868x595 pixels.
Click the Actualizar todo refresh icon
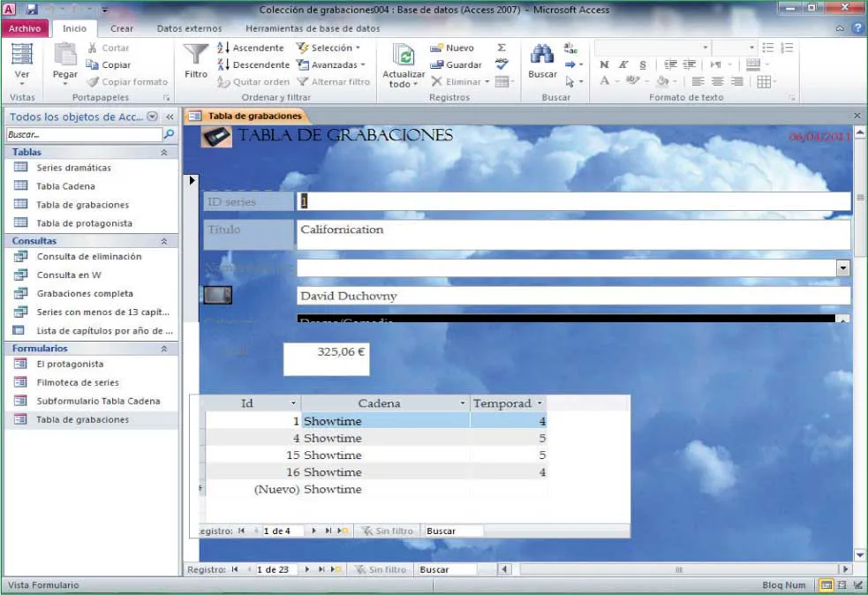tap(404, 56)
